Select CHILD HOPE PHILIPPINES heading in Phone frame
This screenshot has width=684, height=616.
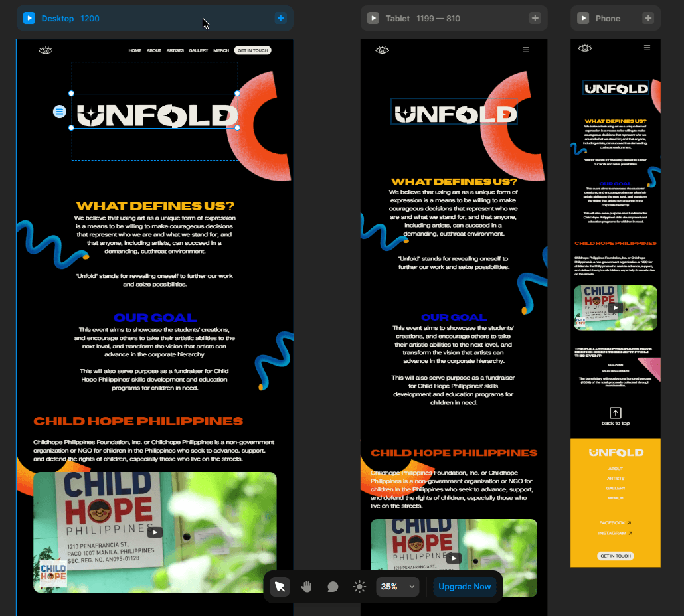point(615,243)
